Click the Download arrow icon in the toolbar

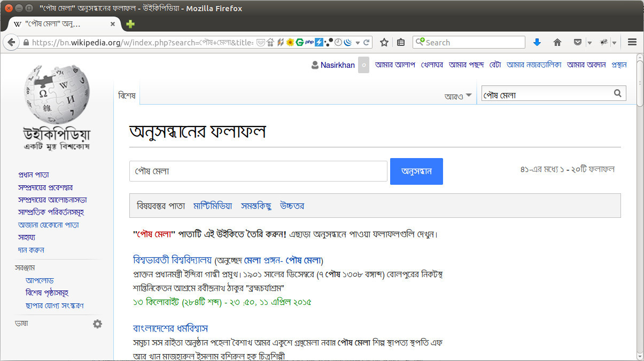537,42
